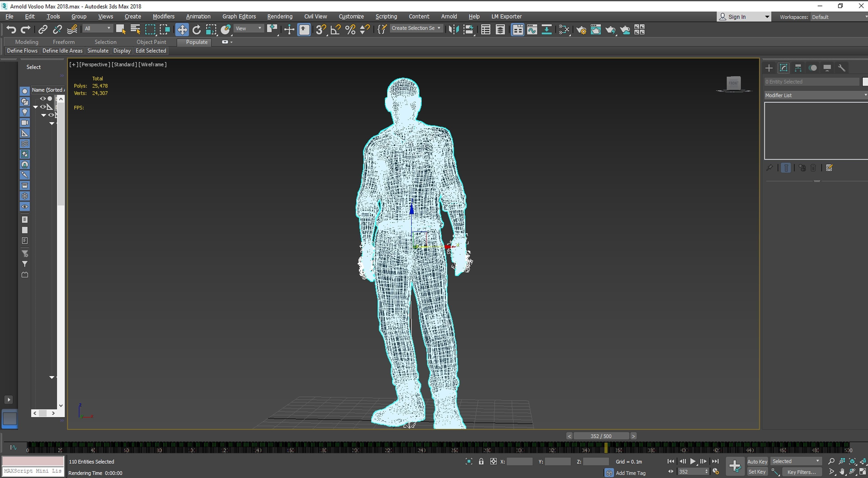Screen dimensions: 868x478
Task: Switch to the Object Paint ribbon tab
Action: pos(151,42)
